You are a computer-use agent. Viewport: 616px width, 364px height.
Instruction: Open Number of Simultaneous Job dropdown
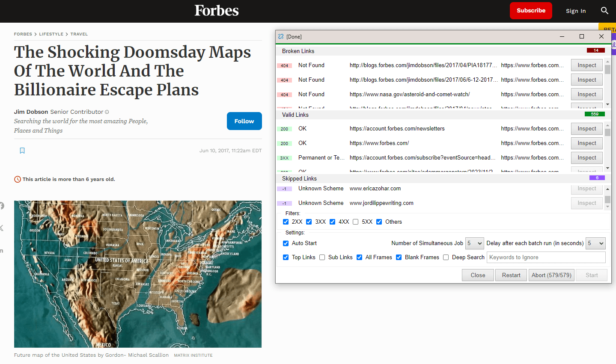475,243
